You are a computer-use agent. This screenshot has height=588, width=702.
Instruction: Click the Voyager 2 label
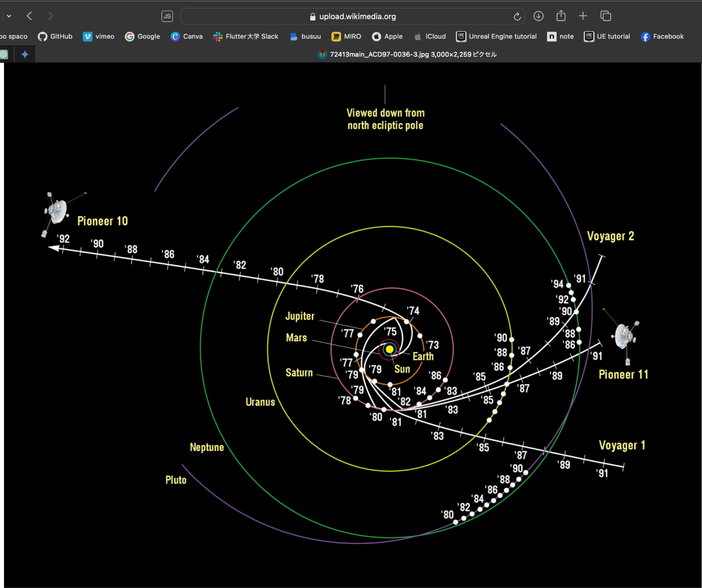(x=611, y=236)
